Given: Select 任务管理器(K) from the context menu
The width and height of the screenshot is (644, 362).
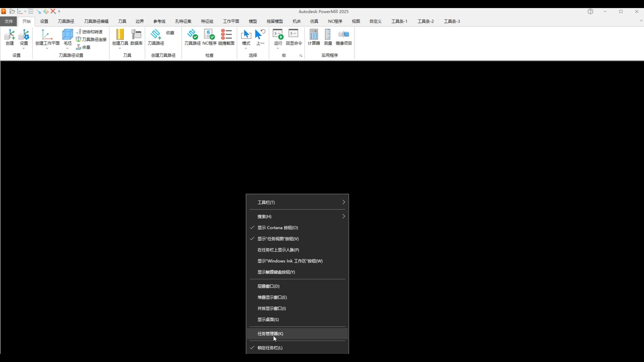Looking at the screenshot, I should 270,334.
